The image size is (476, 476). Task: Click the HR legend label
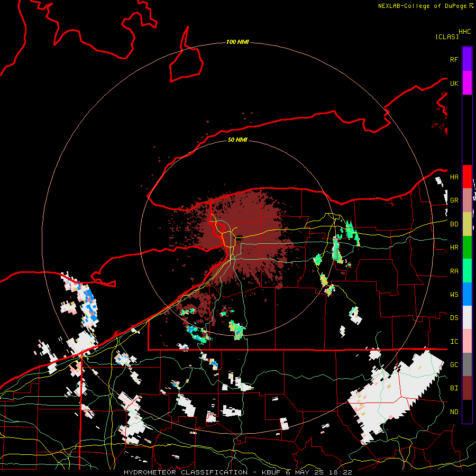click(454, 248)
